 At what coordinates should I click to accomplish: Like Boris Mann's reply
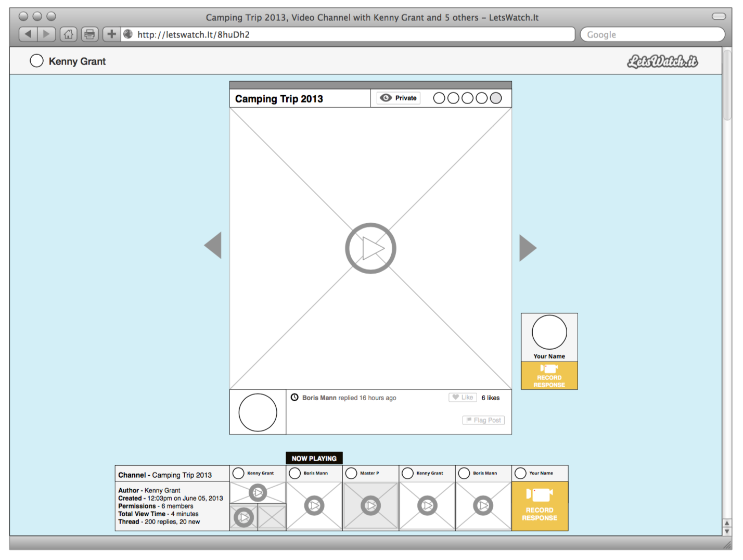point(463,398)
